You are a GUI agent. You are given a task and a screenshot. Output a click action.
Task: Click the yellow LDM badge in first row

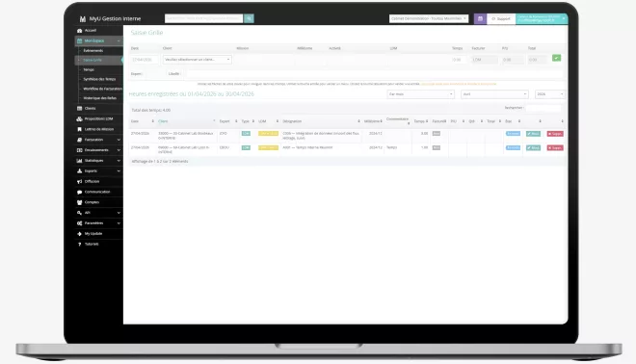[268, 133]
